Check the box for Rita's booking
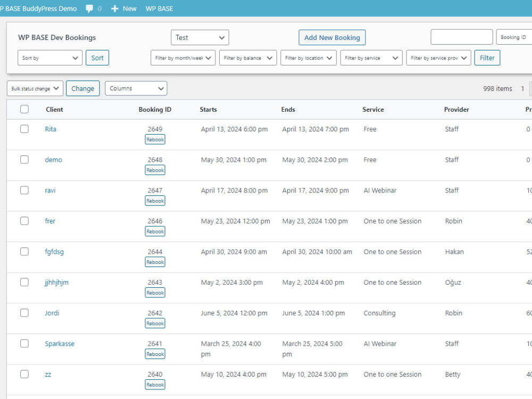The image size is (532, 399). (24, 129)
